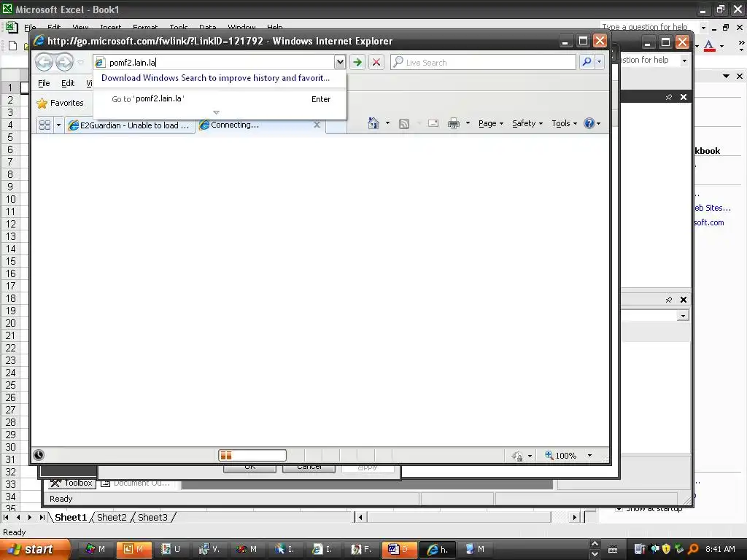This screenshot has height=560, width=747.
Task: Click the eb Sites... link in task pane
Action: [712, 208]
